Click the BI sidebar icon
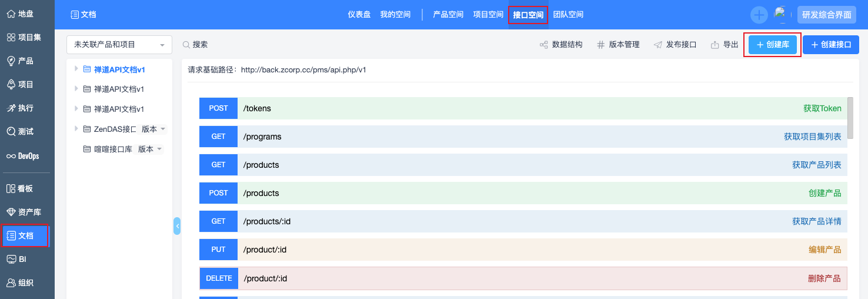Viewport: 868px width, 299px height. (16, 259)
